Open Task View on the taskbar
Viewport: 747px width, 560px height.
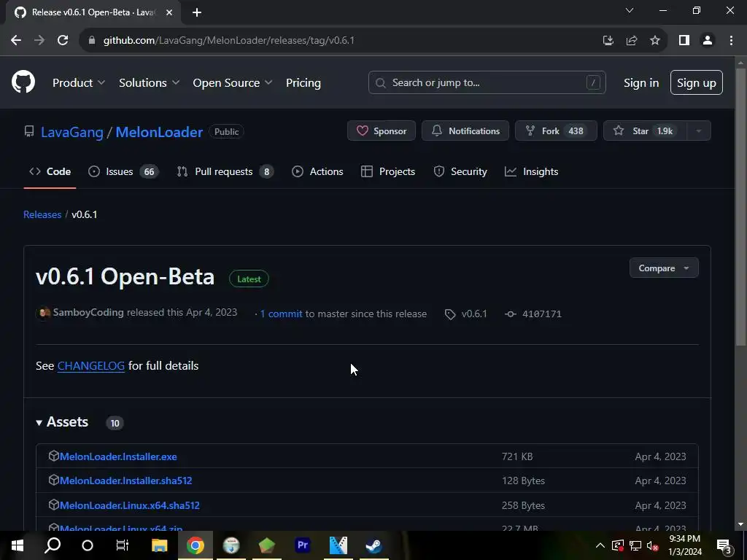point(123,545)
